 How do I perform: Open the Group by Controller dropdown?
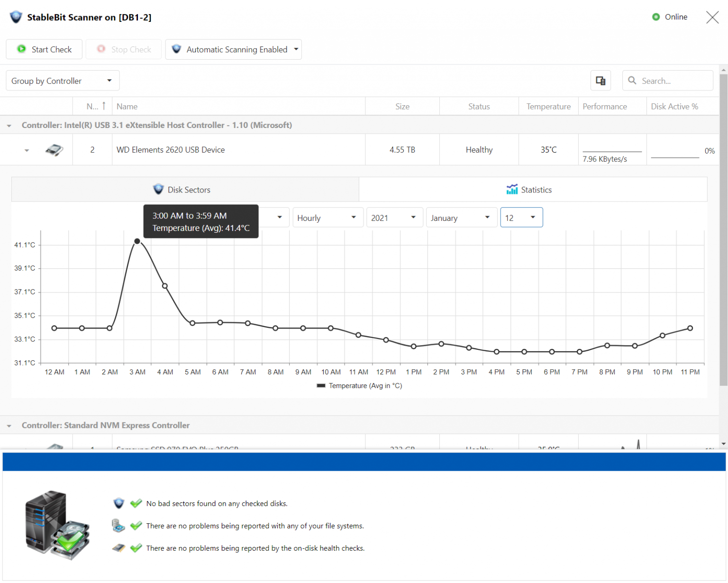tap(62, 80)
